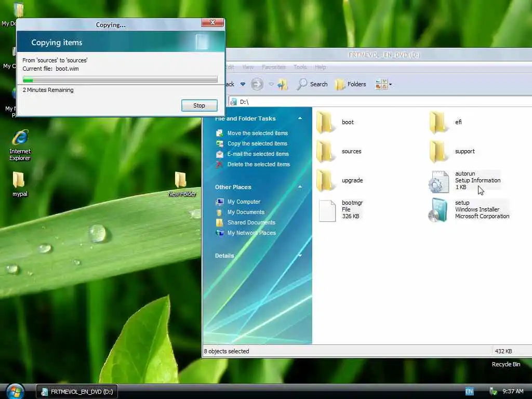Image resolution: width=532 pixels, height=399 pixels.
Task: Click the copy progress bar
Action: pyautogui.click(x=120, y=79)
